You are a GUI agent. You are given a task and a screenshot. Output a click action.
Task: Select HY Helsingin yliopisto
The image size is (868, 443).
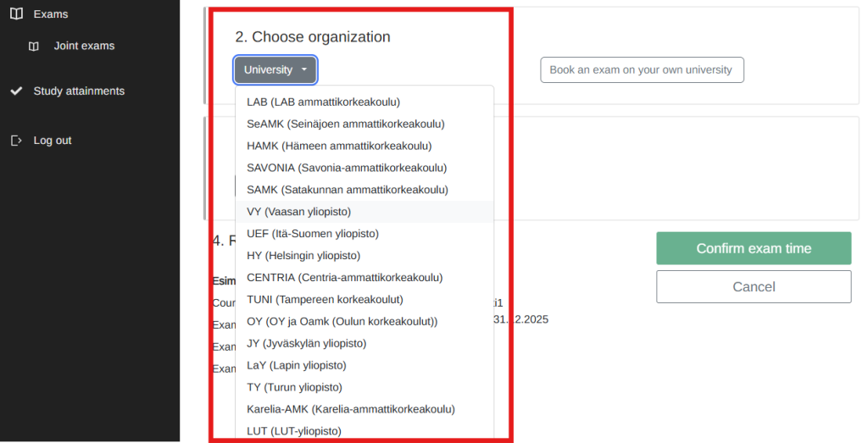point(303,256)
